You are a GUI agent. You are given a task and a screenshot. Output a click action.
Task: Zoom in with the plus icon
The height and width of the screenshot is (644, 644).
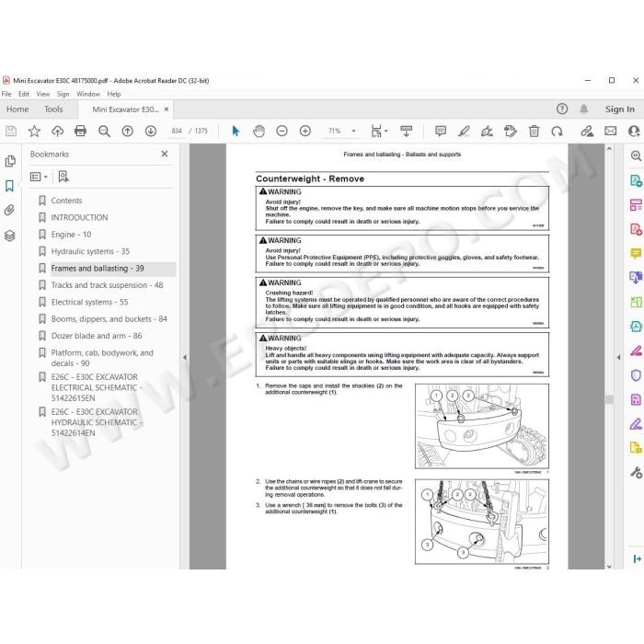click(x=305, y=131)
